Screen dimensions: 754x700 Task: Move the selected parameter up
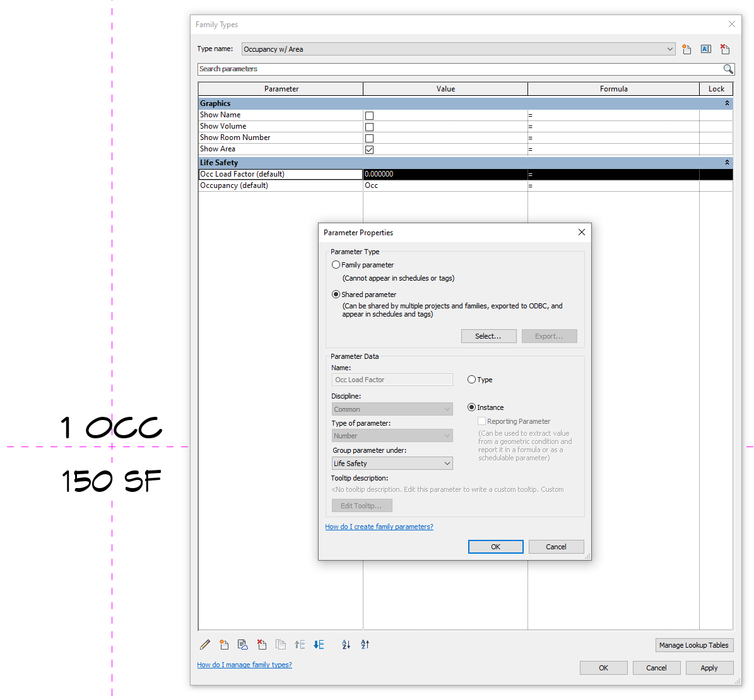click(x=300, y=645)
